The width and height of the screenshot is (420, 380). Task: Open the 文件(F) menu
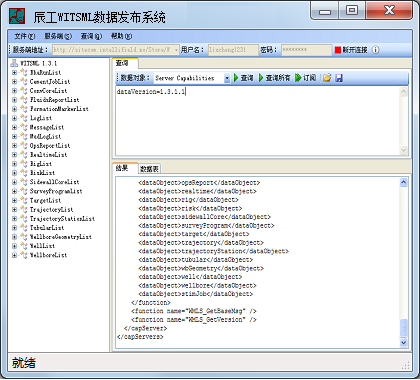(x=25, y=36)
